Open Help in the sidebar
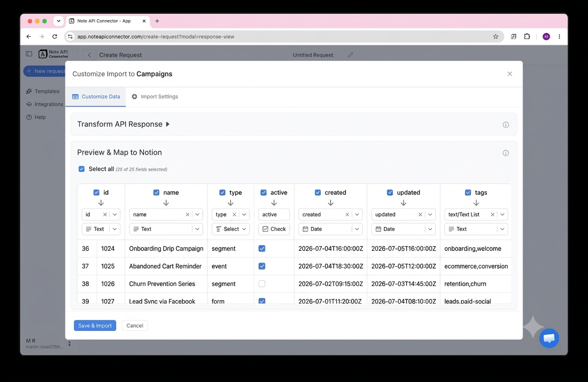Screen dimensions: 588x382 [36, 117]
